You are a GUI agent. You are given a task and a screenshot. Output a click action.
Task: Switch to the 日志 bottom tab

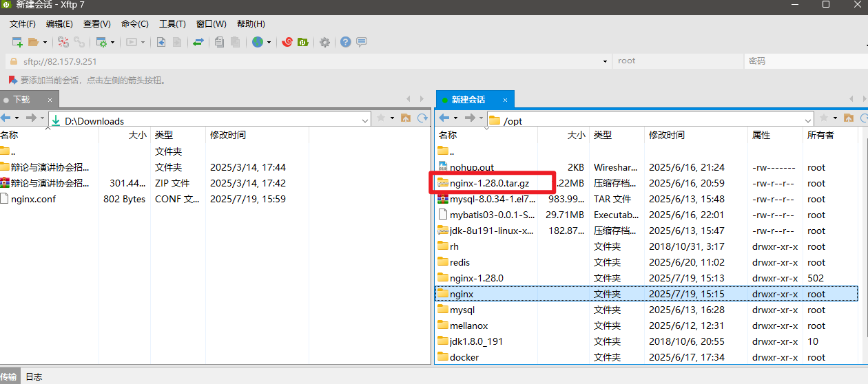click(x=34, y=376)
